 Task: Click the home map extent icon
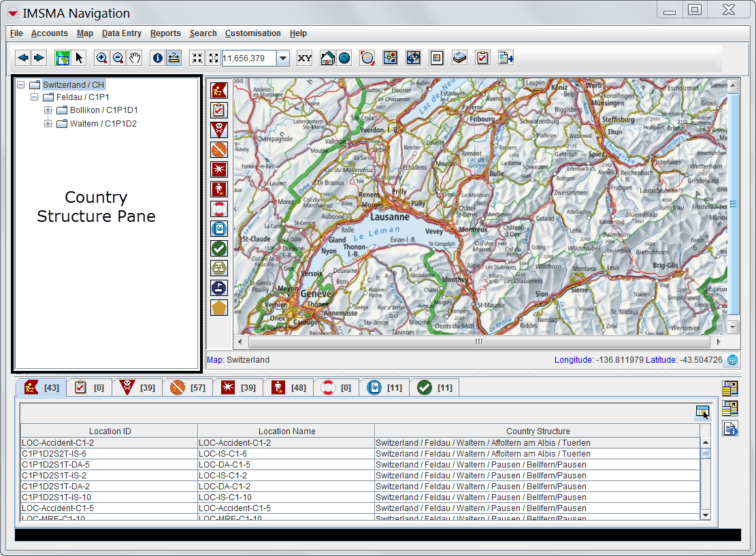(328, 58)
